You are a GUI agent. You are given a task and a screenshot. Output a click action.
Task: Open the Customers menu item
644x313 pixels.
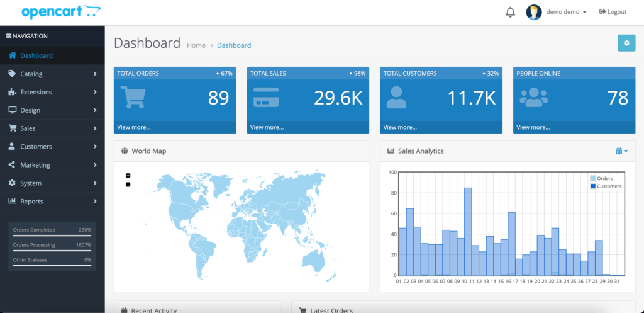[x=52, y=146]
